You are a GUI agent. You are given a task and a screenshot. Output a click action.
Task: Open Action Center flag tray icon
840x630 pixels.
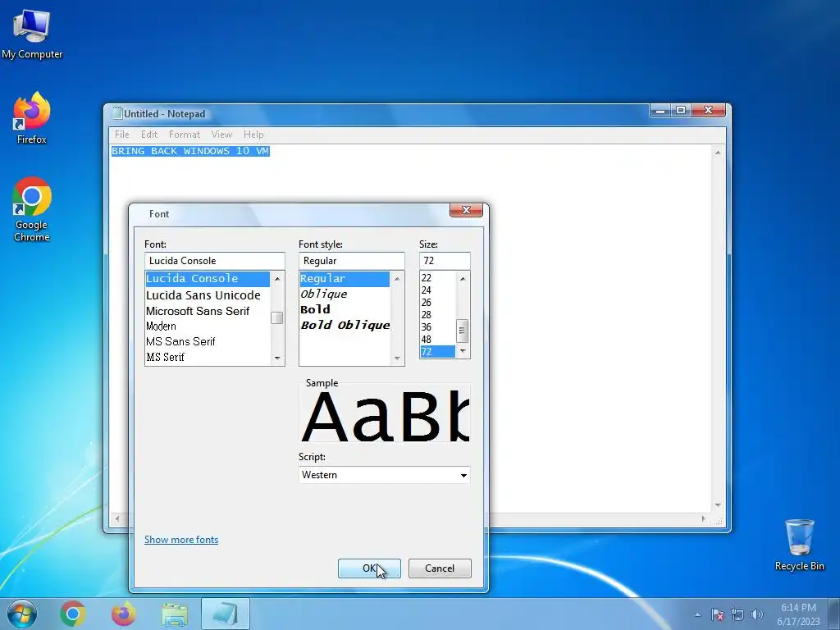pyautogui.click(x=717, y=614)
